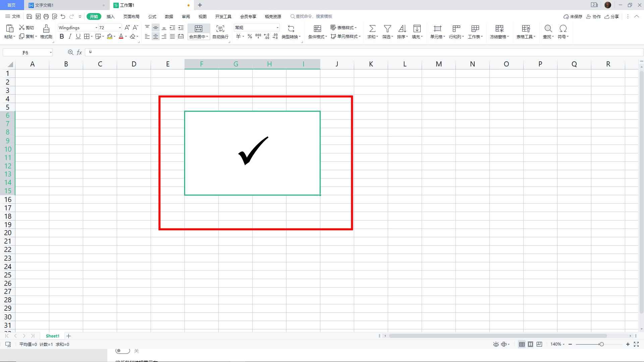Open the Freeze Panes (冻结窗格) tool

[499, 29]
